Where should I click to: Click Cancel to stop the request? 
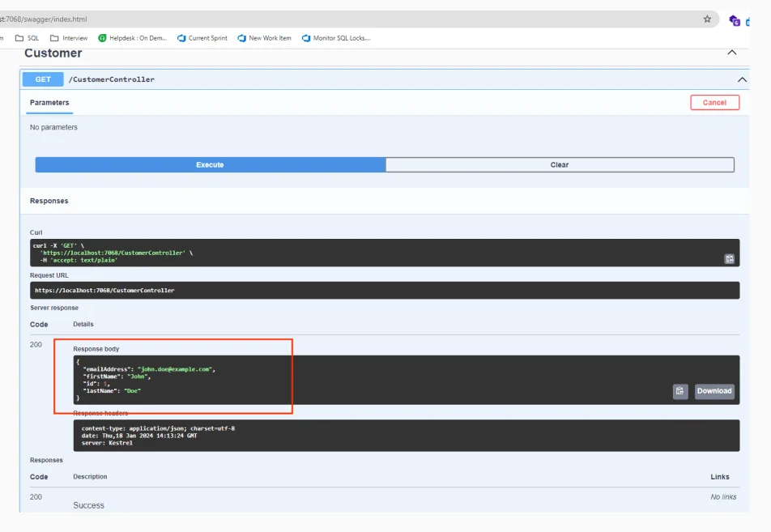(714, 102)
